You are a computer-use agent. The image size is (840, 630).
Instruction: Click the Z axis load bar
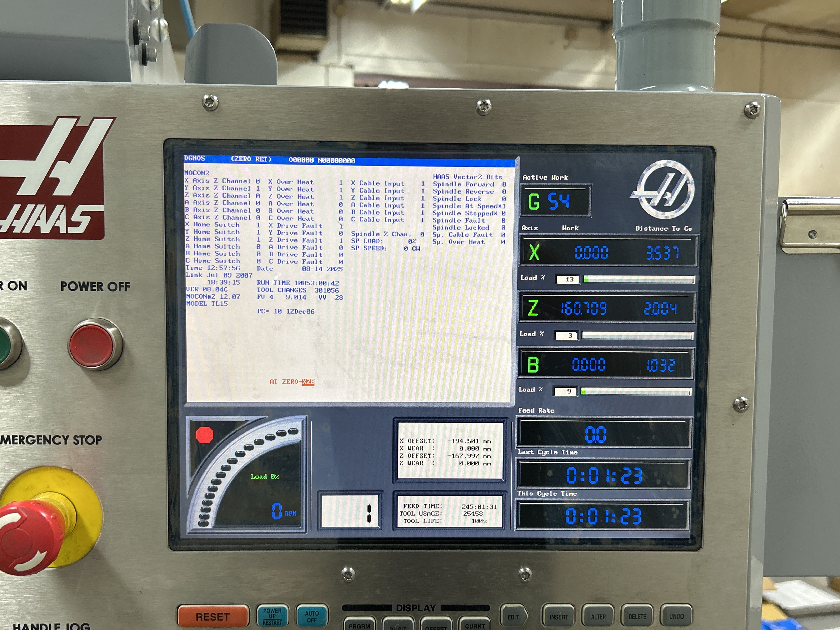[x=637, y=336]
